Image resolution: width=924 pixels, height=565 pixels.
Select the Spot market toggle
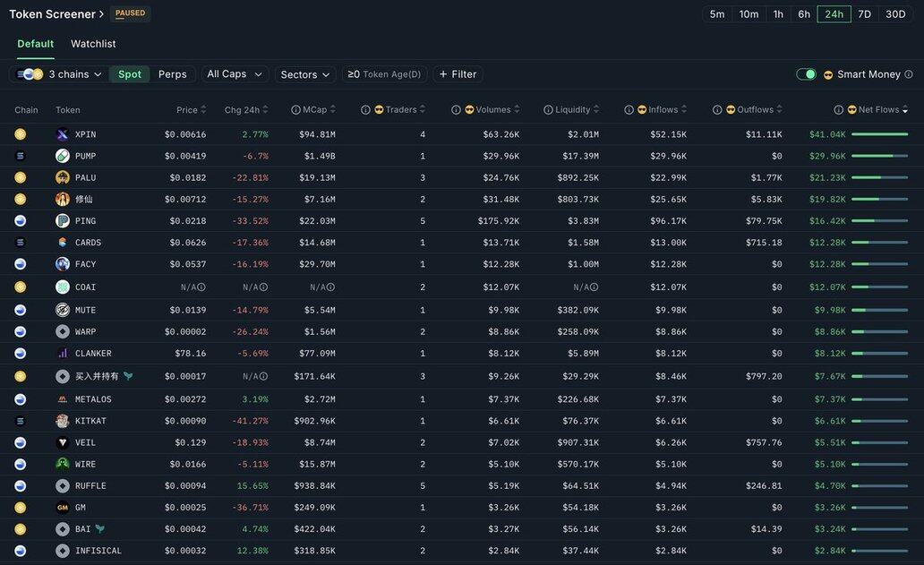pyautogui.click(x=130, y=74)
